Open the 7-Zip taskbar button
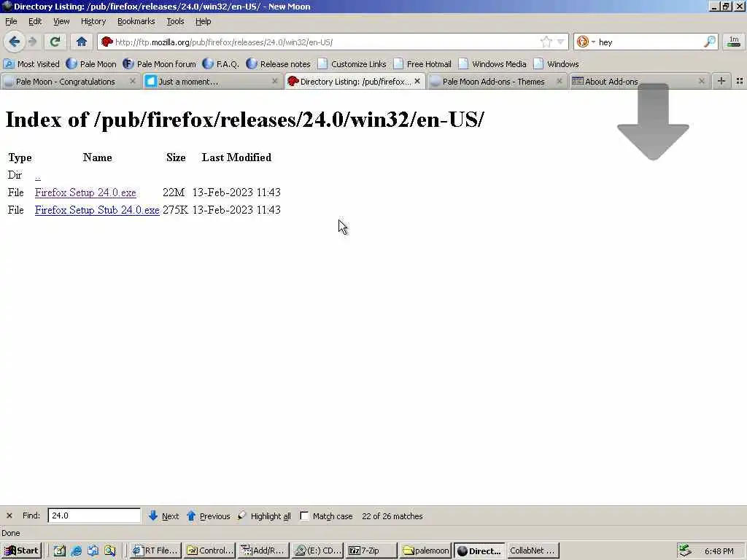747x560 pixels. pyautogui.click(x=371, y=551)
